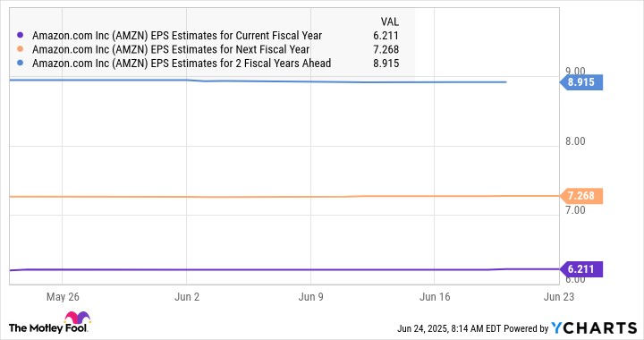Click the purple Current Fiscal Year legend dot
The image size is (644, 340).
(20, 35)
